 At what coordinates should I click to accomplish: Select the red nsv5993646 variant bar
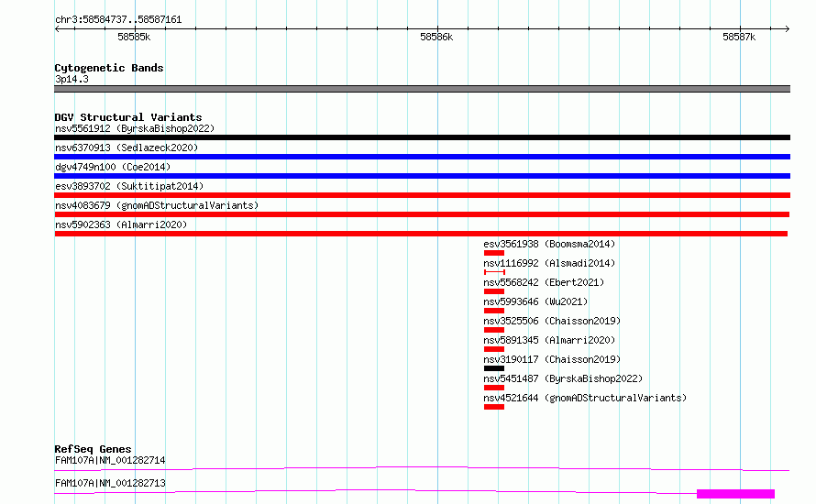click(x=494, y=311)
